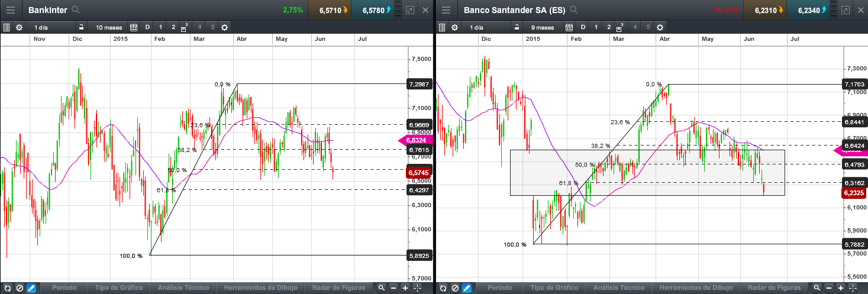Zoom out the Banco Santander chart with minus
The image size is (868, 294).
829,288
